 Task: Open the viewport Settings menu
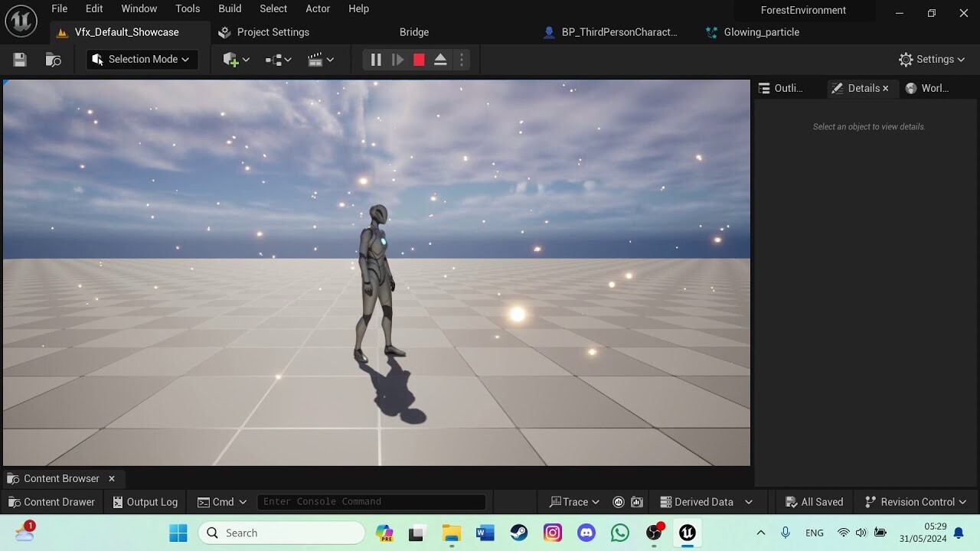[x=932, y=59]
